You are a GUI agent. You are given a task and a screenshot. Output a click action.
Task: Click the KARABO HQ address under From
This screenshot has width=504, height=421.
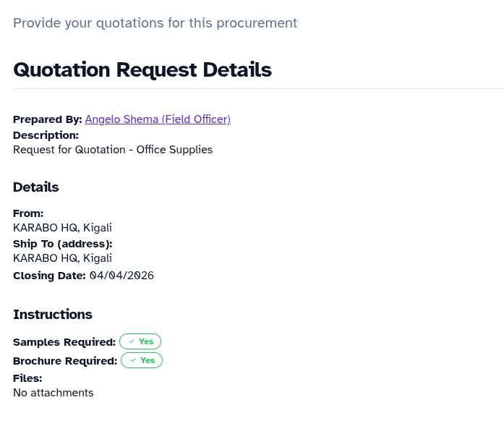click(x=62, y=228)
